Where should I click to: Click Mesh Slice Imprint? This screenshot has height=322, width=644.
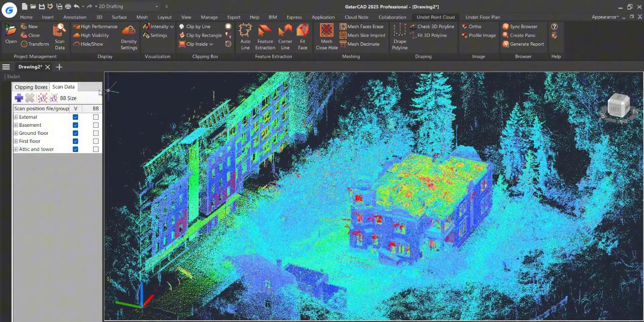(x=362, y=35)
